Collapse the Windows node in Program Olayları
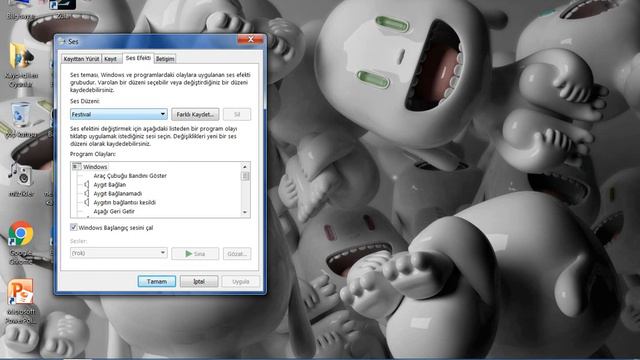Screen dimensions: 640x360 [x=76, y=167]
